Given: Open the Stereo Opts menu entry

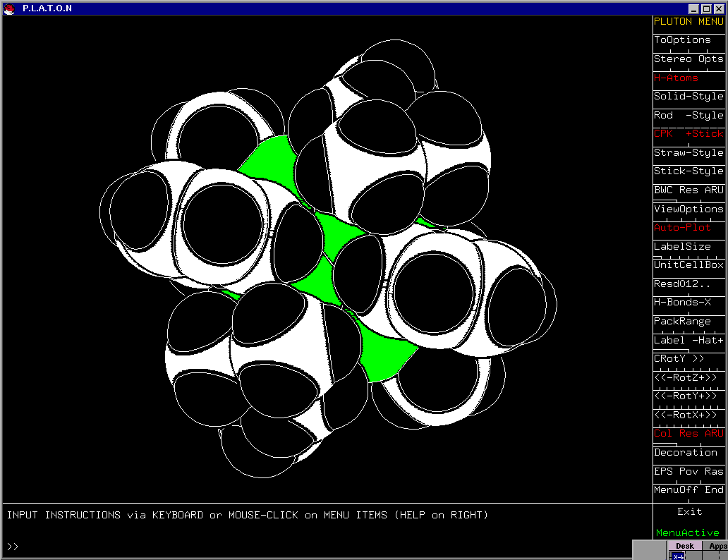Looking at the screenshot, I should [x=688, y=59].
